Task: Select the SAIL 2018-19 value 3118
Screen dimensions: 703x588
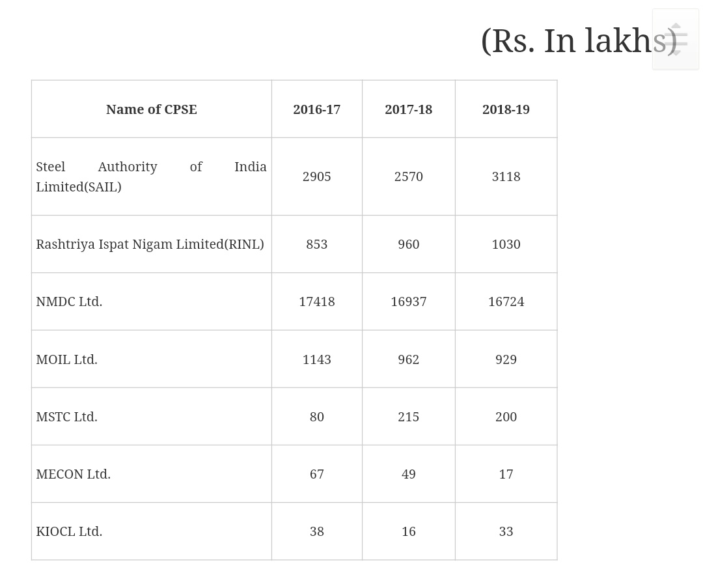Action: click(506, 176)
